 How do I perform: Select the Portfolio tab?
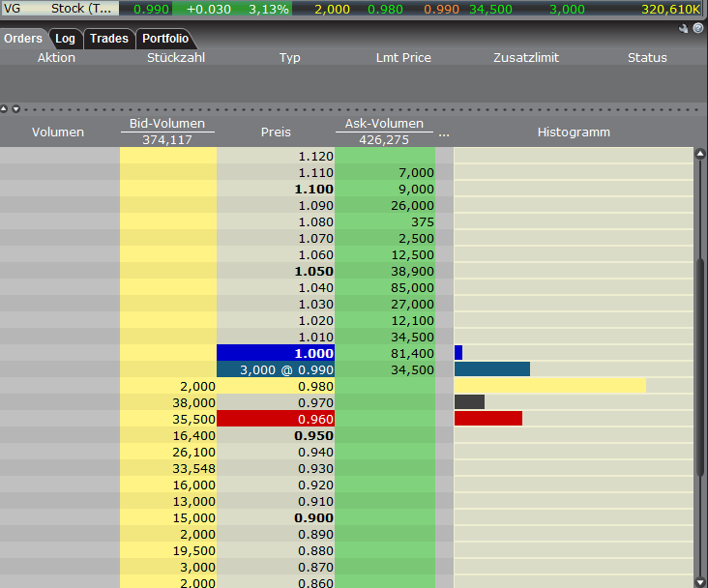(165, 39)
